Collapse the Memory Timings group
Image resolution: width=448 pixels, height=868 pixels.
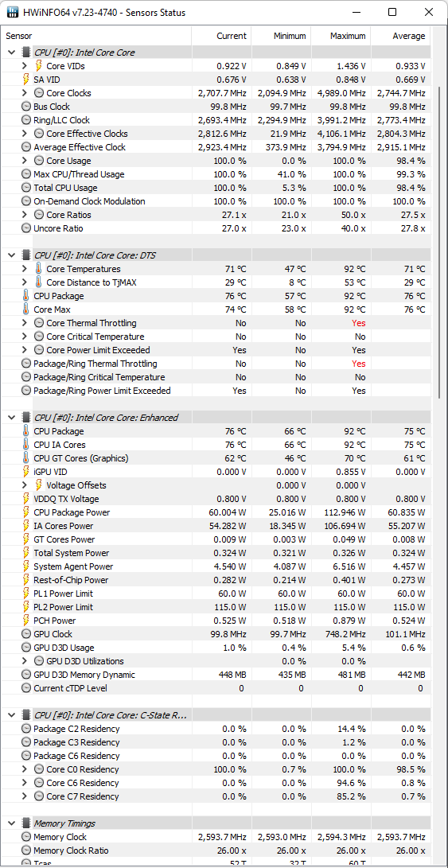click(x=11, y=823)
